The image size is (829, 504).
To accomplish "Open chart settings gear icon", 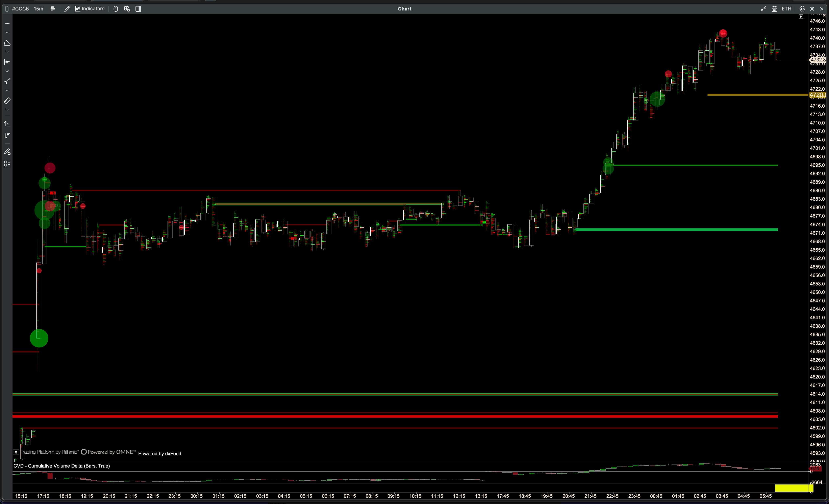I will click(x=802, y=9).
